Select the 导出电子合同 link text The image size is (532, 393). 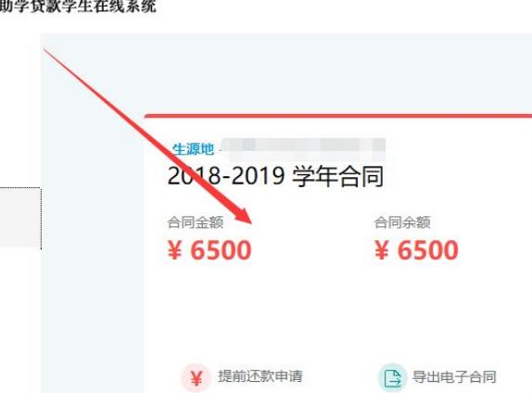(x=454, y=376)
